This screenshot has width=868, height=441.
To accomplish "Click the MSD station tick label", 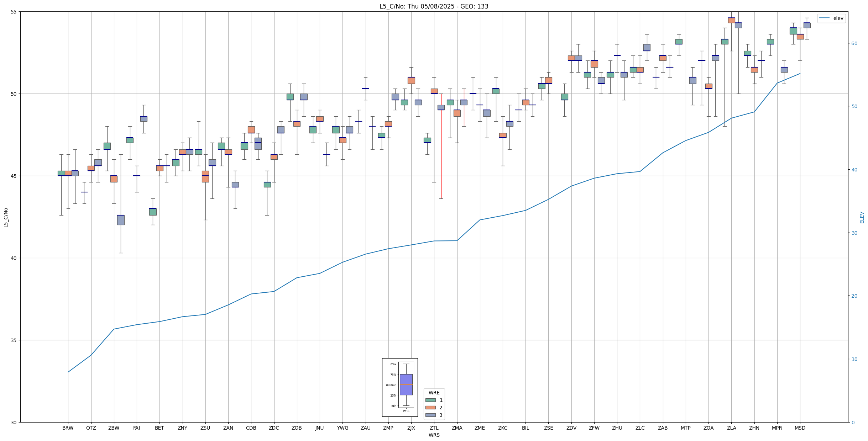I will [800, 428].
